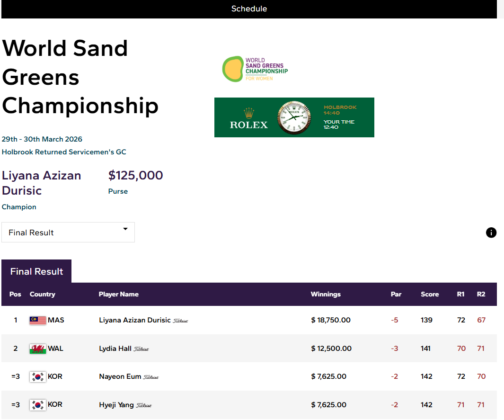Click the Wales flag icon beside WAL
The image size is (504, 420).
37,349
